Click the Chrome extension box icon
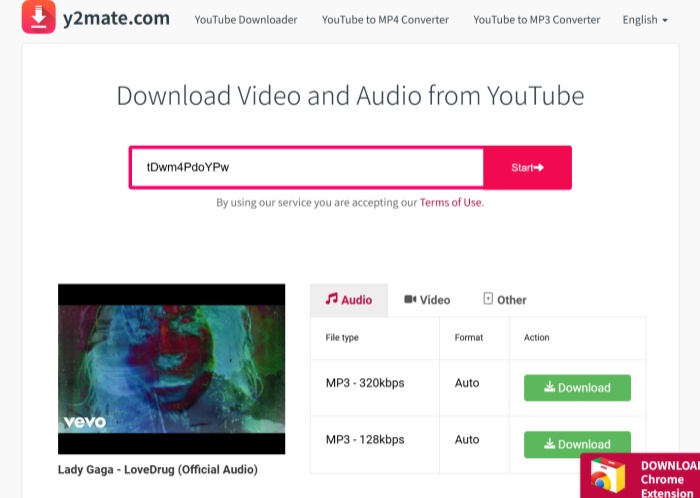 pyautogui.click(x=608, y=476)
